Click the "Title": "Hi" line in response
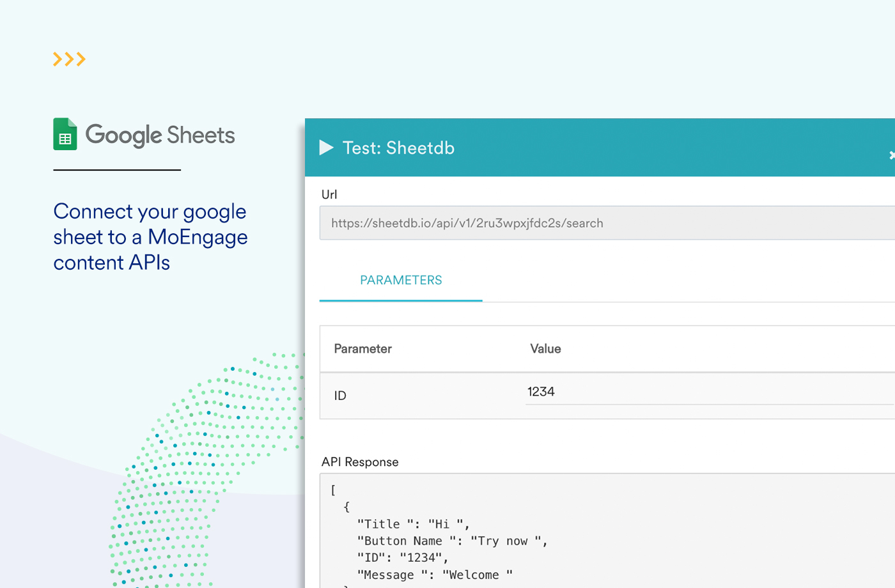The height and width of the screenshot is (588, 895). pyautogui.click(x=413, y=524)
